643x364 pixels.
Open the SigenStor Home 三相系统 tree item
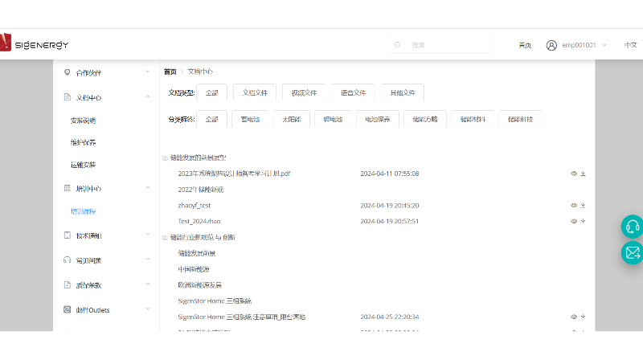coord(215,301)
